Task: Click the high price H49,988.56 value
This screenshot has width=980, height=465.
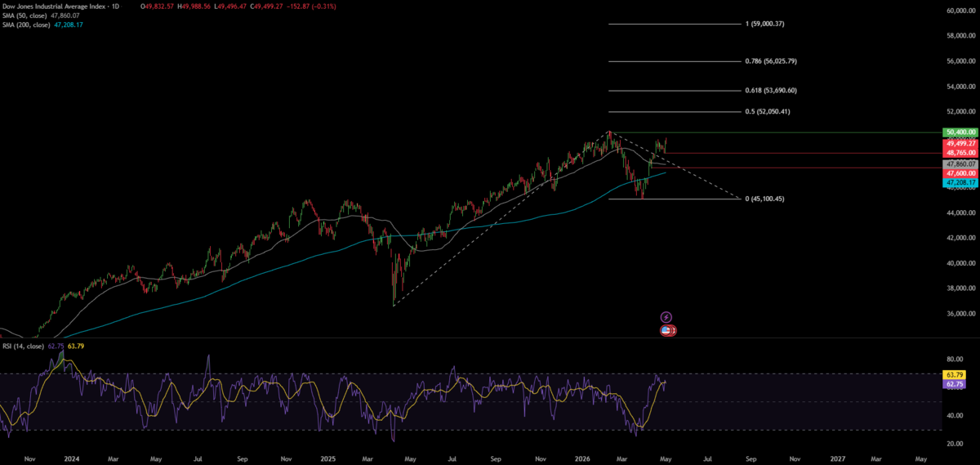Action: 195,7
